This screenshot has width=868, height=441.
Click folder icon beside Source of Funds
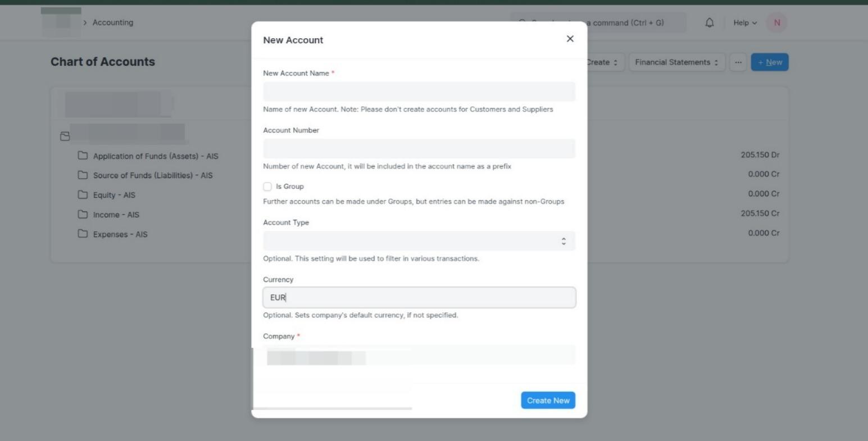(82, 175)
